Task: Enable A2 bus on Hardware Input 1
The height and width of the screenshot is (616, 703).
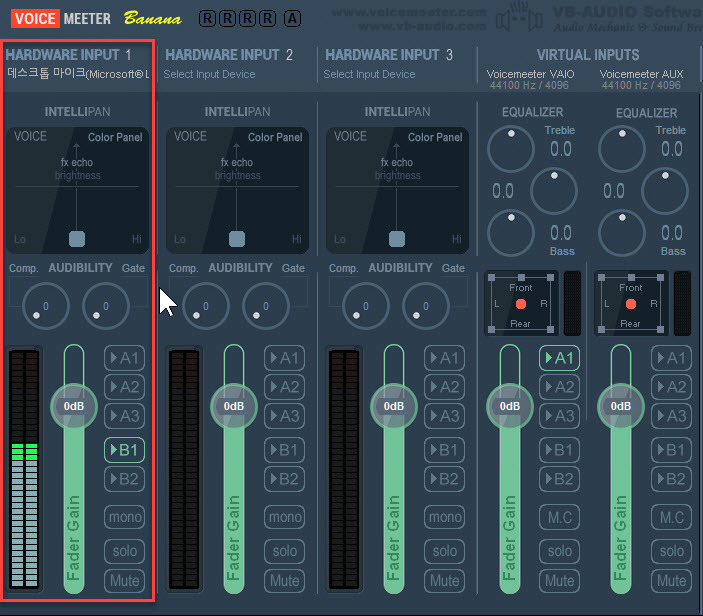Action: [125, 386]
